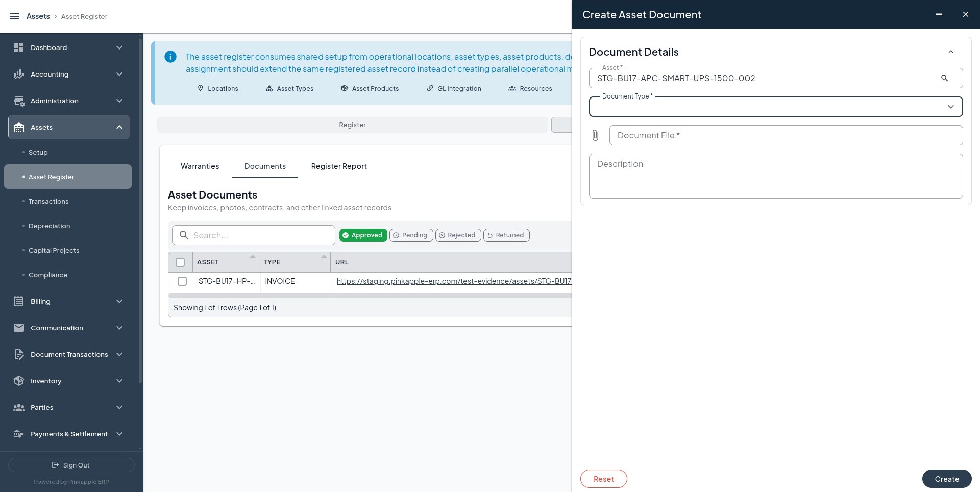Click the Sign Out button
The image size is (980, 492).
[71, 465]
